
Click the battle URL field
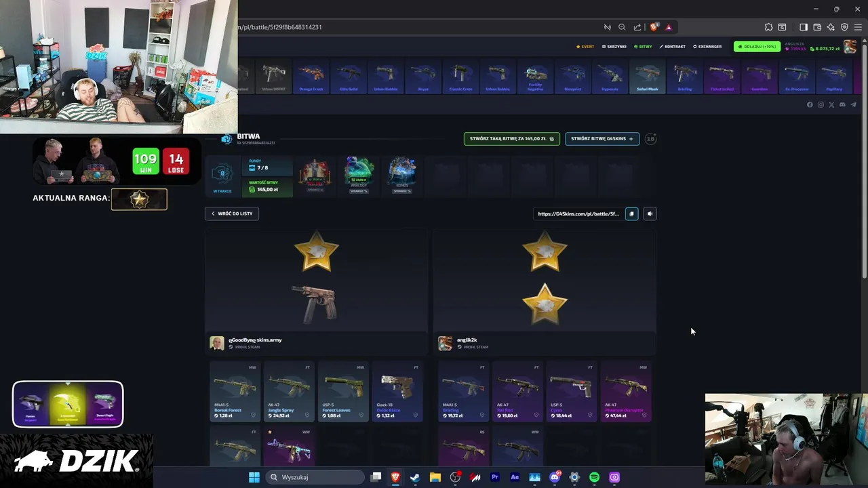coord(578,214)
